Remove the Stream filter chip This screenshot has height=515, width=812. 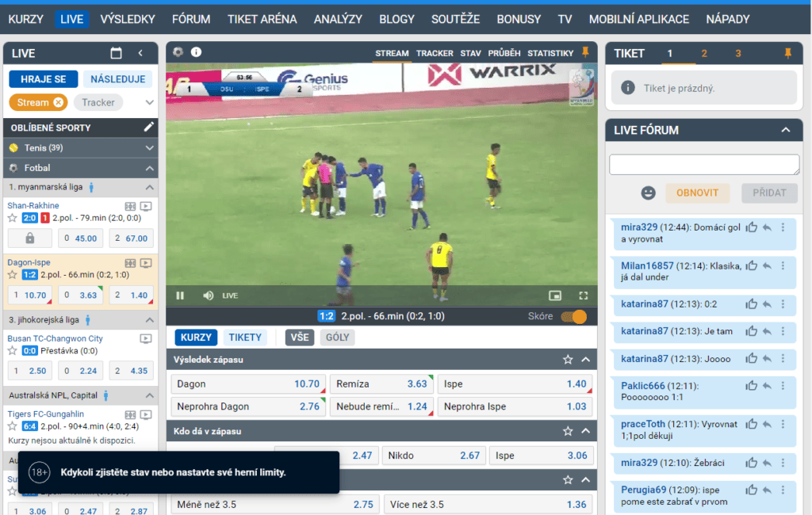pyautogui.click(x=59, y=102)
